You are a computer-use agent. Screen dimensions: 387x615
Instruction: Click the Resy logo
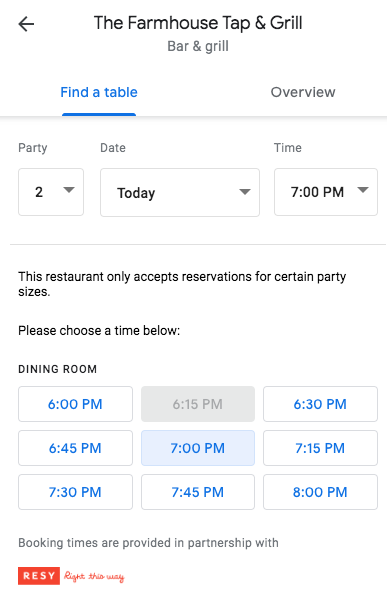[39, 575]
